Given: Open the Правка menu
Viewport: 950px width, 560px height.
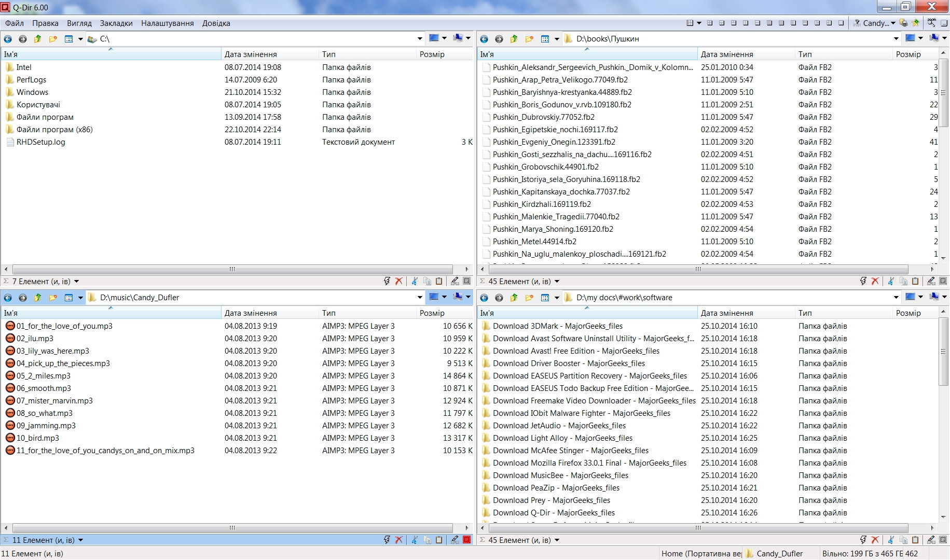Looking at the screenshot, I should coord(45,23).
